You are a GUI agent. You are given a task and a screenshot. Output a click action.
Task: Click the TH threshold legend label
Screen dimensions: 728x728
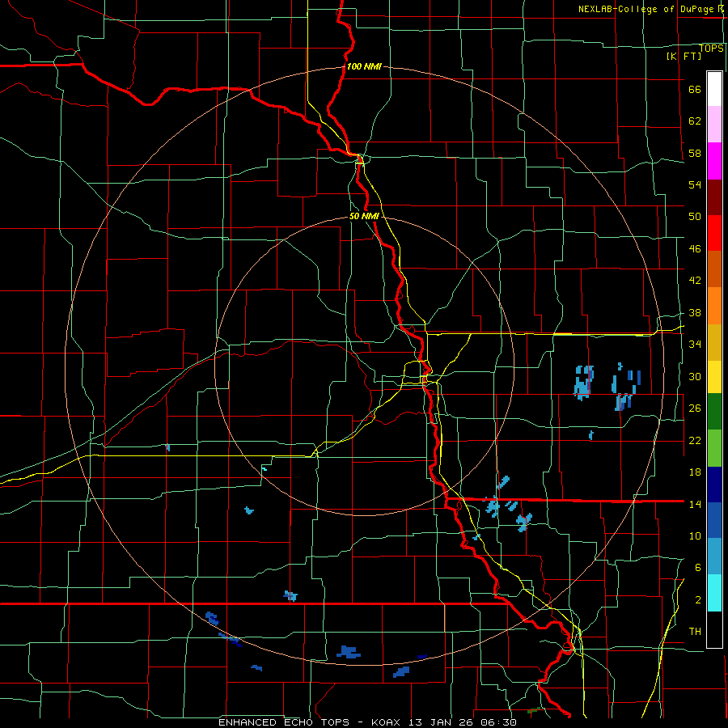pyautogui.click(x=695, y=631)
